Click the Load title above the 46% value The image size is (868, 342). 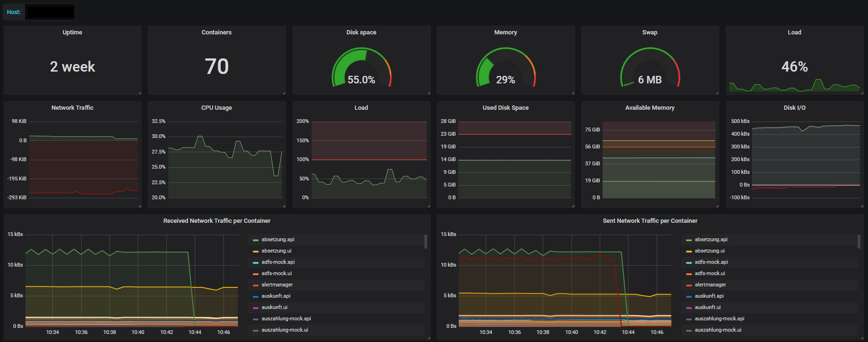tap(794, 33)
